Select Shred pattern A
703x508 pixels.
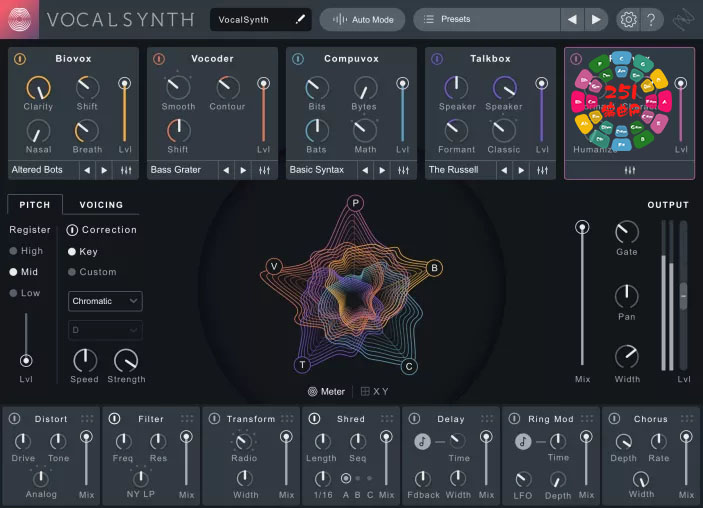(346, 478)
